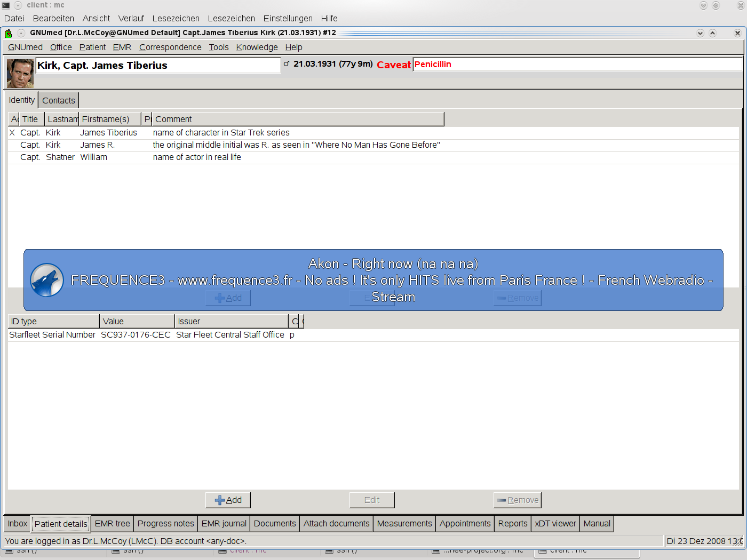The width and height of the screenshot is (747, 560).
Task: Click Star Fleet Central Staff Office cell
Action: tap(230, 334)
